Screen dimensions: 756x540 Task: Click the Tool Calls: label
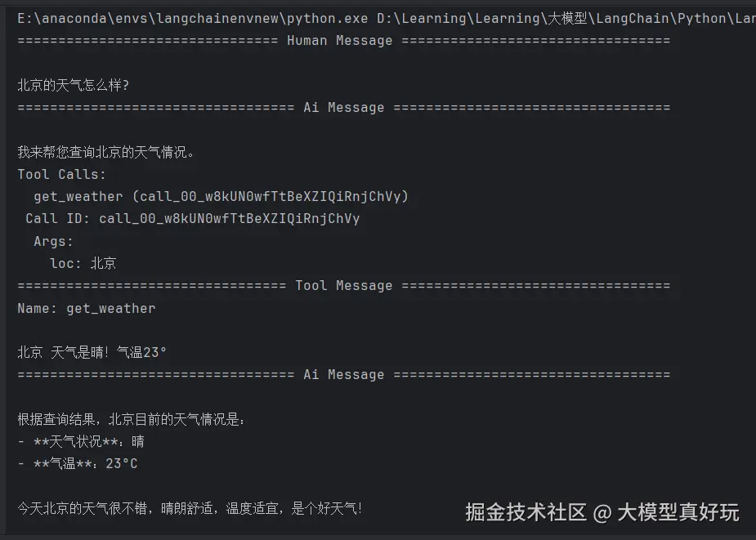click(62, 174)
